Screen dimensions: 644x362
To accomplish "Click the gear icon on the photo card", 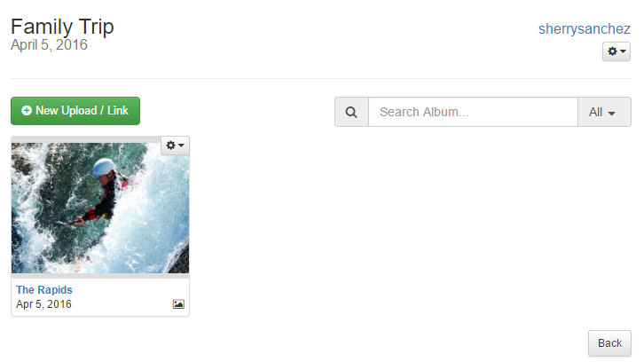I will [x=171, y=146].
